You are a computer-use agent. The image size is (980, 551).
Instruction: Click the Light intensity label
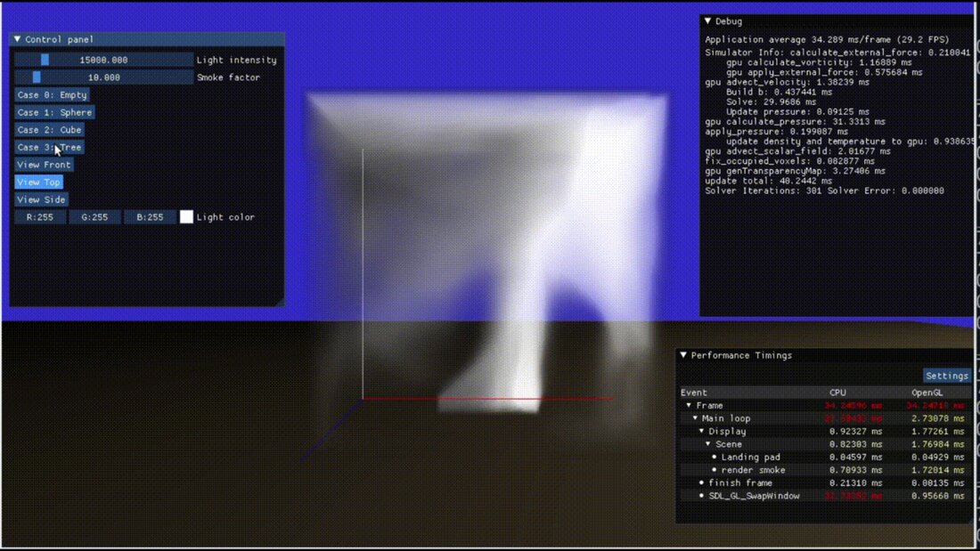click(237, 60)
